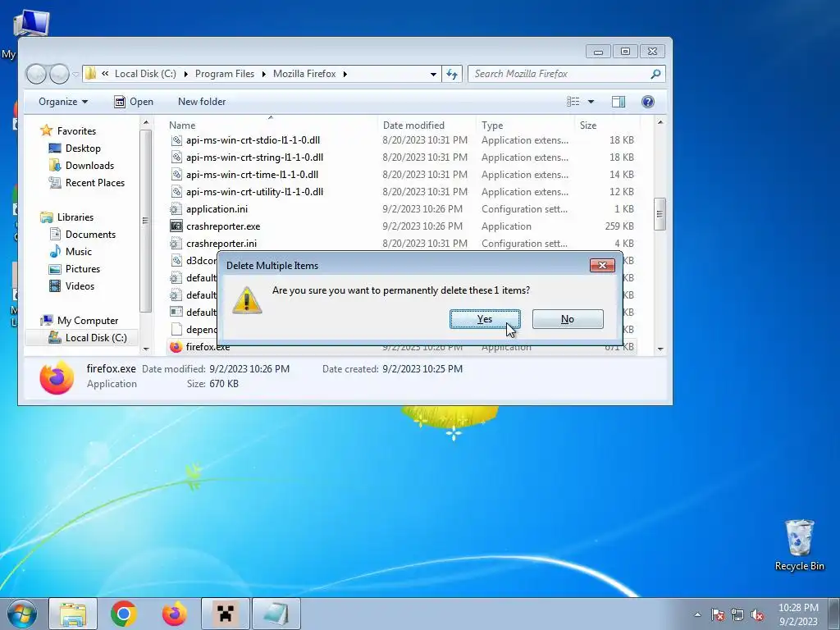Click the Forward navigation button

tap(59, 74)
